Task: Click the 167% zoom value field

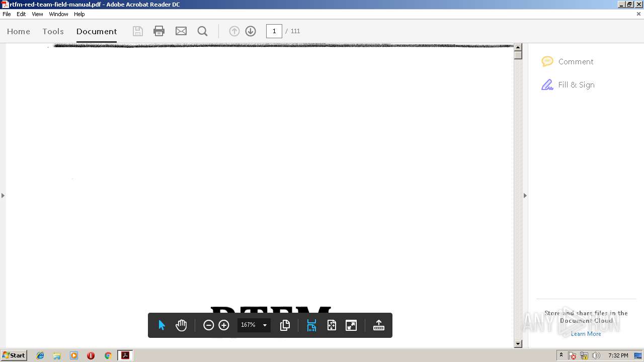Action: [x=248, y=325]
